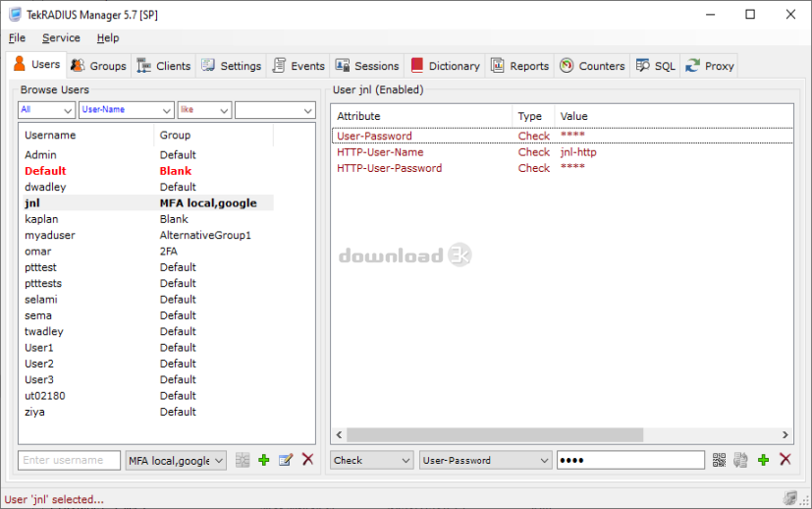This screenshot has height=509, width=812.
Task: Open the MFA local,google group dropdown
Action: 176,460
